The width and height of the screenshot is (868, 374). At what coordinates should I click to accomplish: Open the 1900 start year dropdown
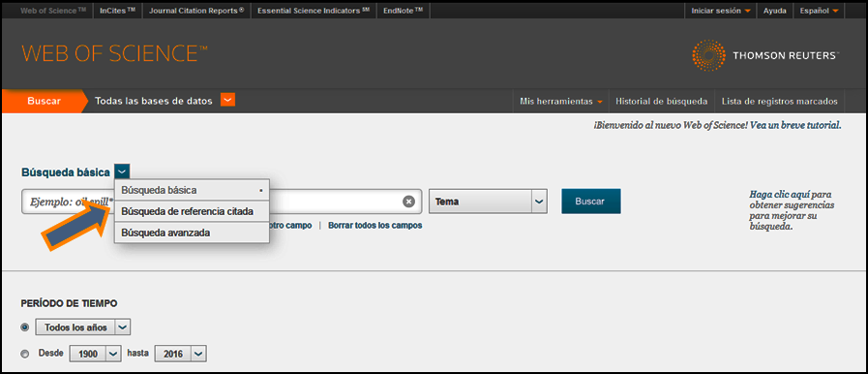pos(95,353)
